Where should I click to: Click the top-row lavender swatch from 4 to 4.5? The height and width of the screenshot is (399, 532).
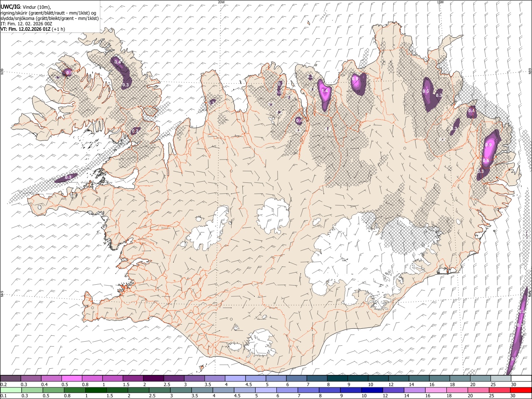(x=235, y=379)
